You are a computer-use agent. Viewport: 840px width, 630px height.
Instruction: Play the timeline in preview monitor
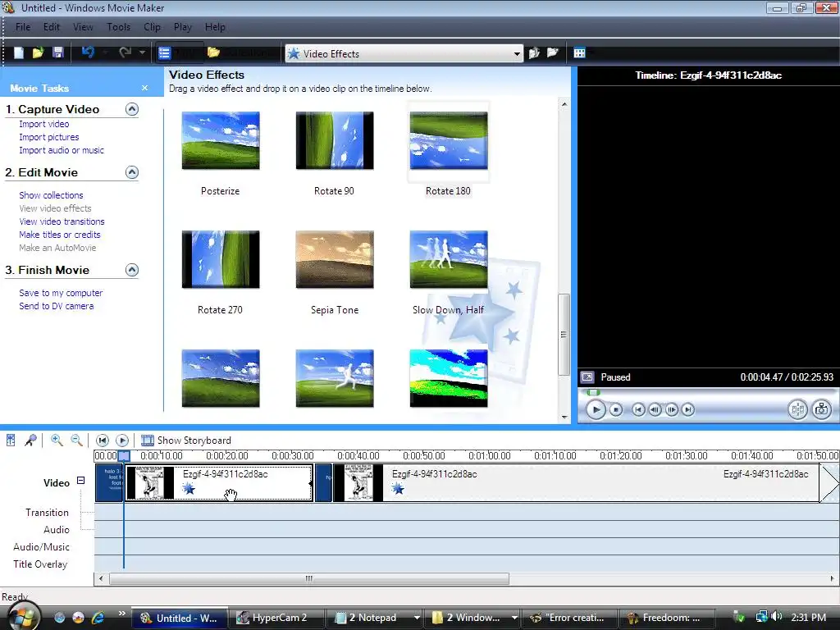596,410
